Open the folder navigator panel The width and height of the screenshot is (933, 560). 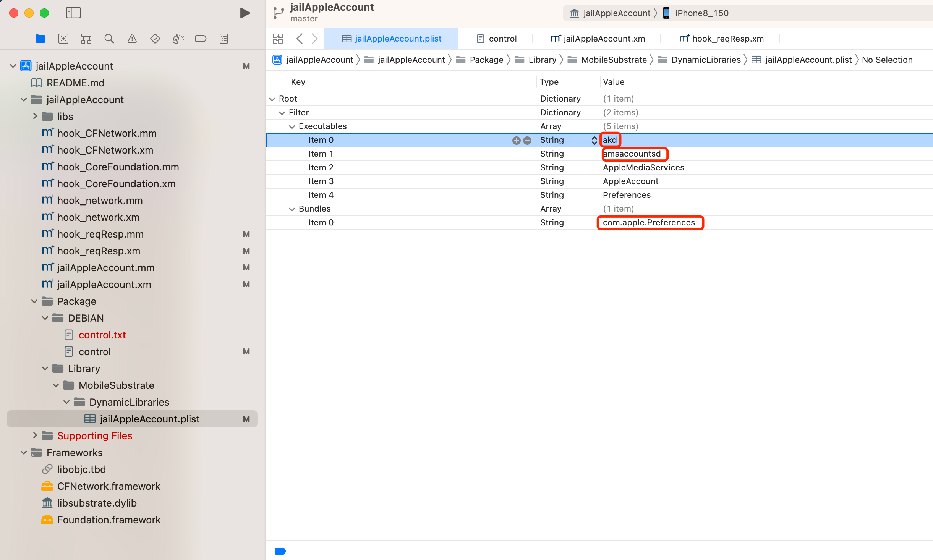[40, 39]
